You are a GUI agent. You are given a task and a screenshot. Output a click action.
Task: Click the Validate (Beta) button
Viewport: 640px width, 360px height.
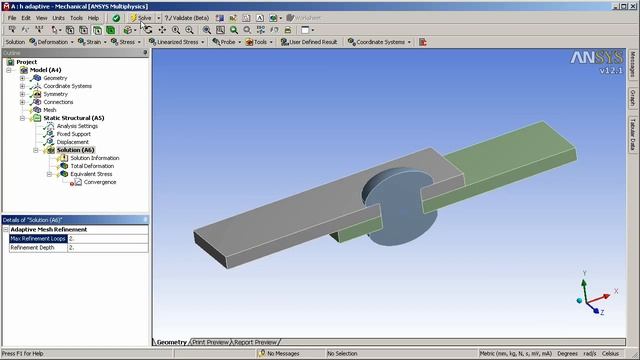tap(187, 18)
